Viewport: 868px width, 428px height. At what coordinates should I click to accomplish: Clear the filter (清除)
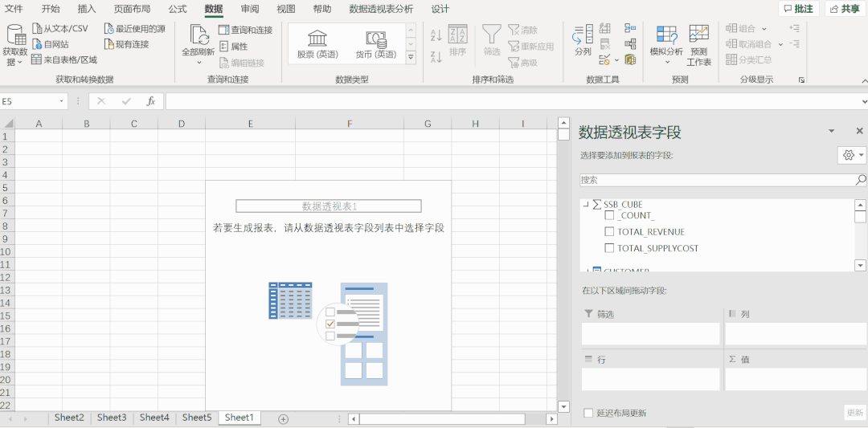point(523,30)
